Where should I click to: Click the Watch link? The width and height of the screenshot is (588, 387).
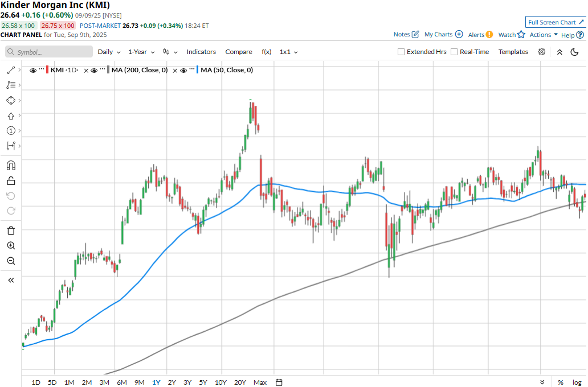tap(507, 35)
